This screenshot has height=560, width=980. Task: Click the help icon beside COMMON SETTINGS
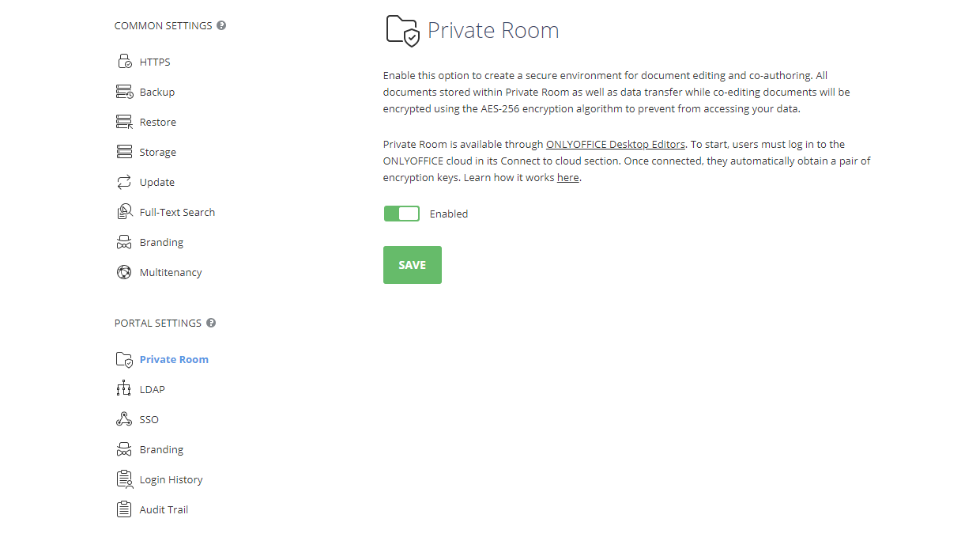pos(220,25)
